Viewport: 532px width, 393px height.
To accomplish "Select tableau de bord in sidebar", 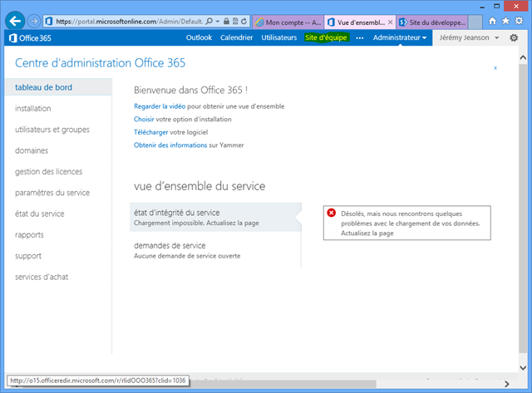I will (58, 87).
